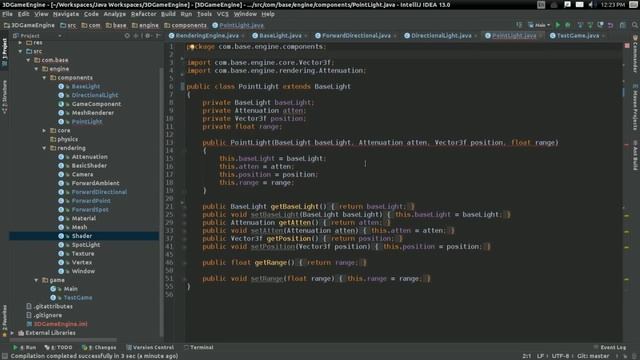Click the undo/revert arrow toolbar icon

pyautogui.click(x=611, y=25)
